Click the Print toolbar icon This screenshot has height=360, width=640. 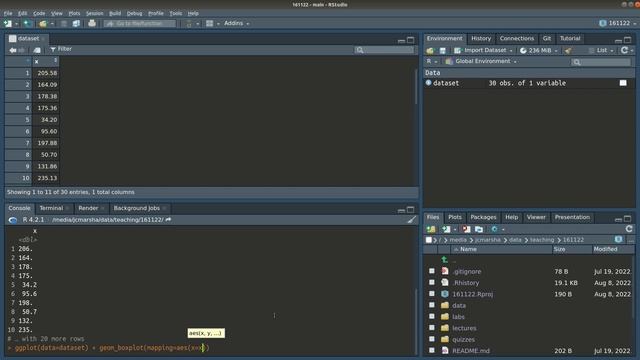point(92,23)
